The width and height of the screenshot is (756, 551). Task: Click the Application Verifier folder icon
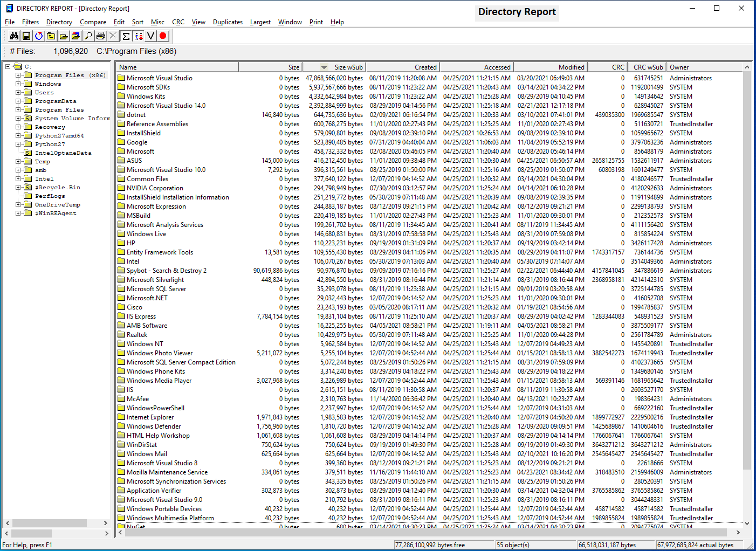click(121, 491)
